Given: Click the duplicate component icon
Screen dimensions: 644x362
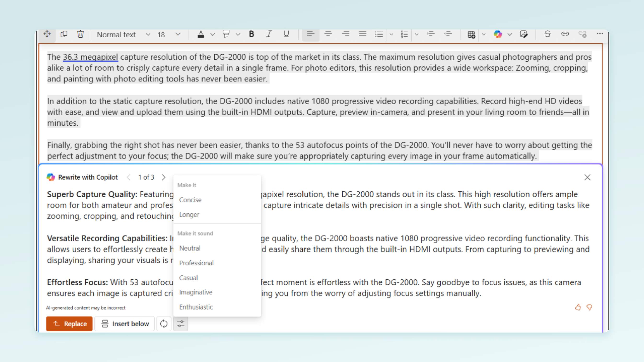Looking at the screenshot, I should [x=64, y=34].
